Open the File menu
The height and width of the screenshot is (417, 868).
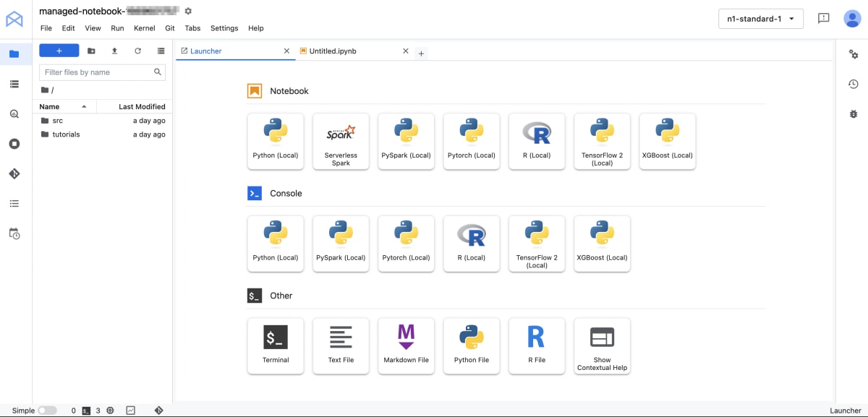46,28
